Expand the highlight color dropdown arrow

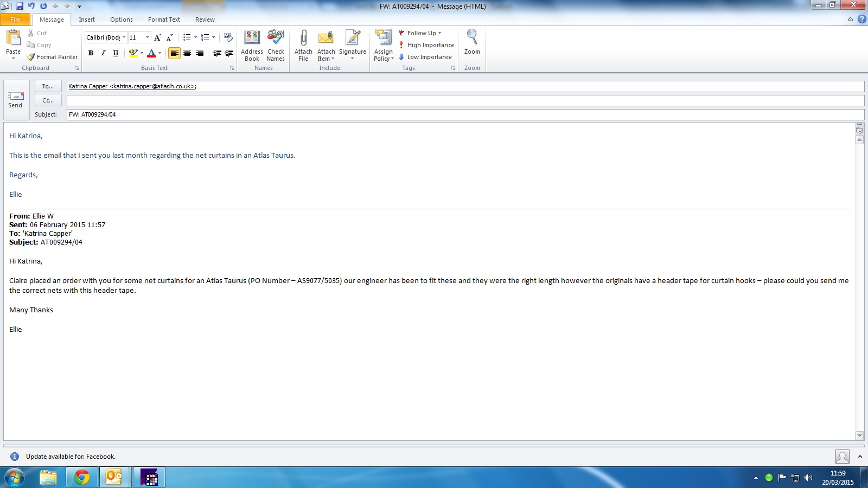(142, 53)
